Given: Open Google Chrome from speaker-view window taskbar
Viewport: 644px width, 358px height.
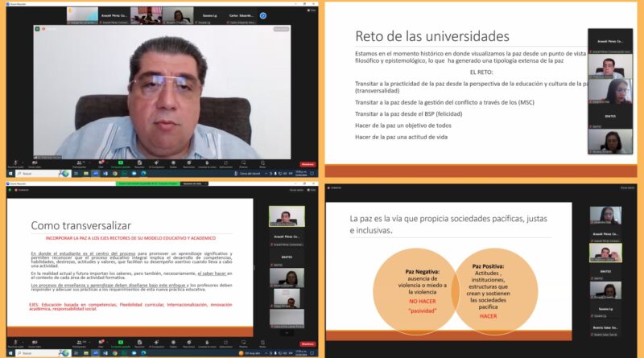Looking at the screenshot, I should [x=115, y=173].
